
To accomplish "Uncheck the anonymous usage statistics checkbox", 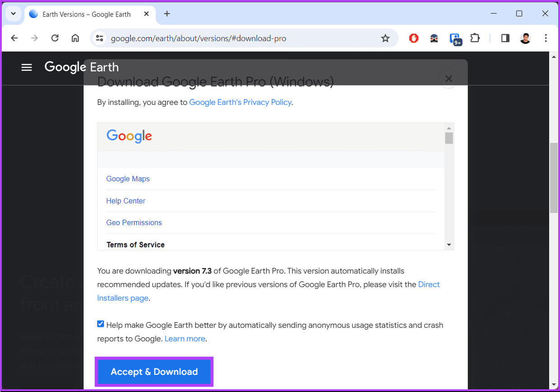I will 100,324.
